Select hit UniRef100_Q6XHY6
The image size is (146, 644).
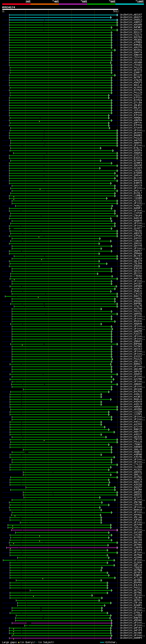pos(131,133)
